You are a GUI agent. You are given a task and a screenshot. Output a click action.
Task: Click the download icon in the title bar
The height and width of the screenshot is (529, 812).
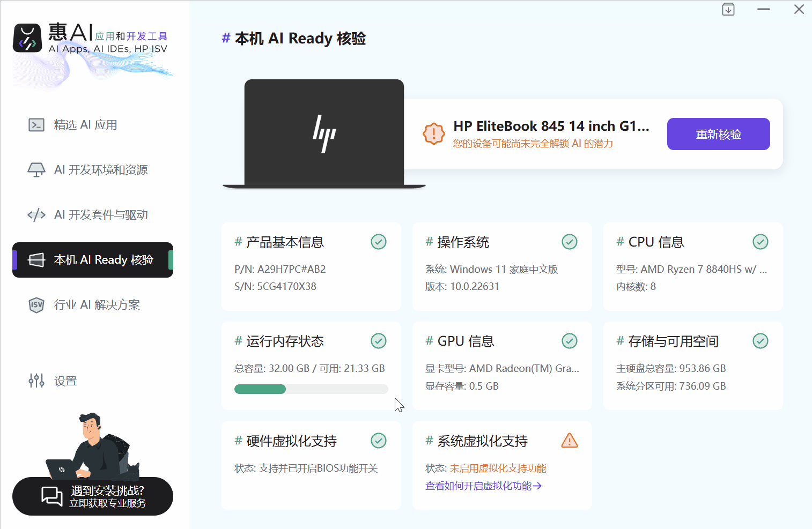(728, 9)
